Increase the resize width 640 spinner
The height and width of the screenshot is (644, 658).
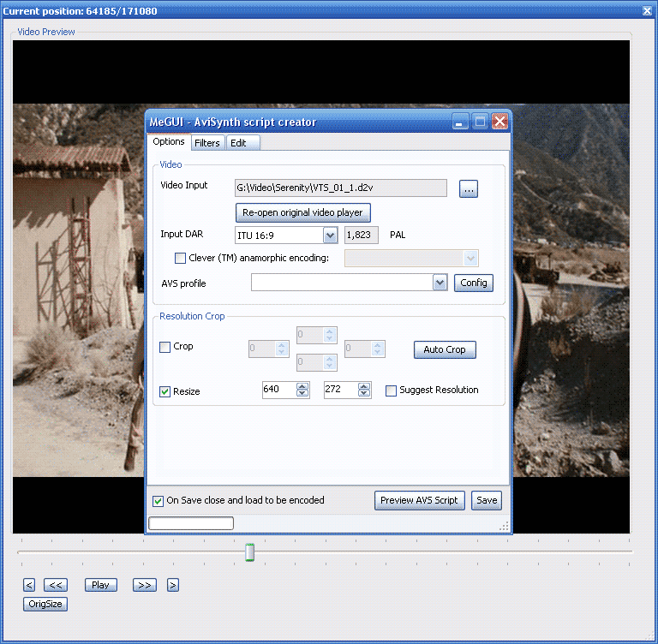point(302,386)
